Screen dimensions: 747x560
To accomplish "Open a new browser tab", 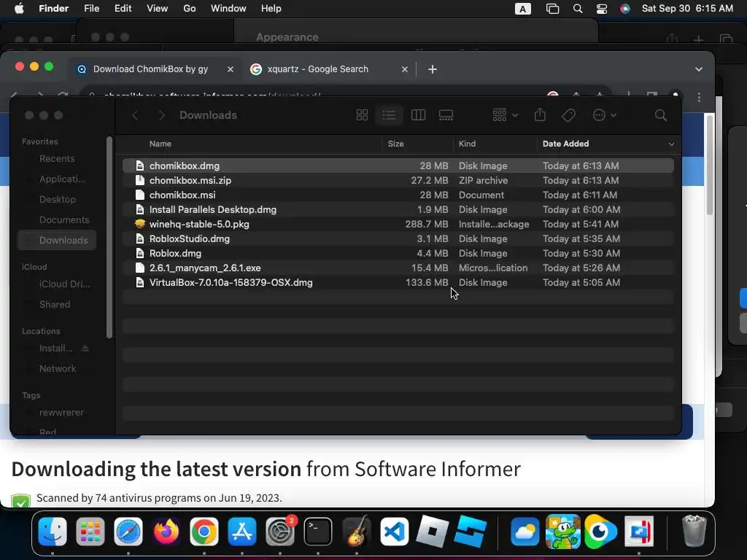I will (432, 69).
